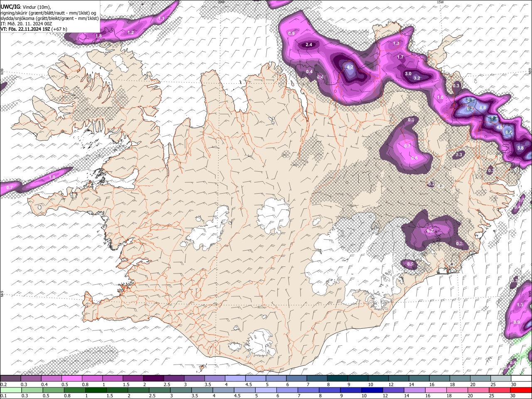Select the 'Vindur (10m)' heading text
Screen dimensions: 532x399
pos(36,7)
